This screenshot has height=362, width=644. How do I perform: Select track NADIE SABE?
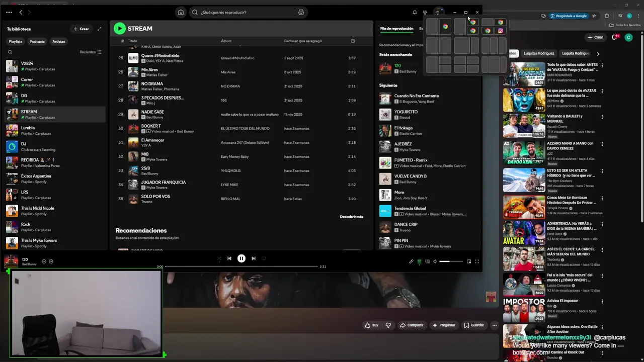pos(240,114)
